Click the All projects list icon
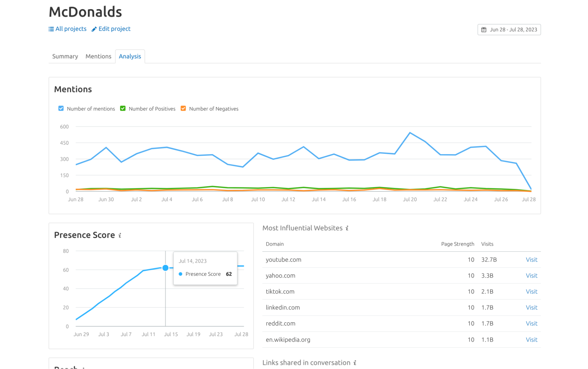The height and width of the screenshot is (369, 588). pos(51,29)
